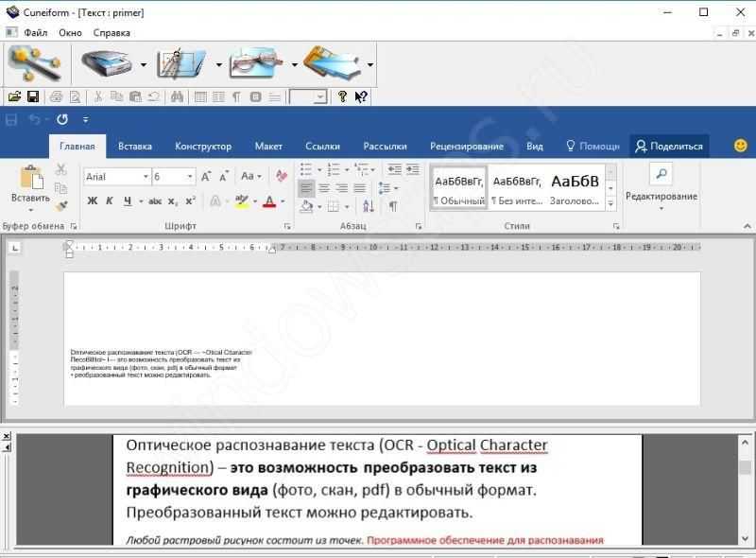Click the Cuneiform wizard icon

[35, 63]
